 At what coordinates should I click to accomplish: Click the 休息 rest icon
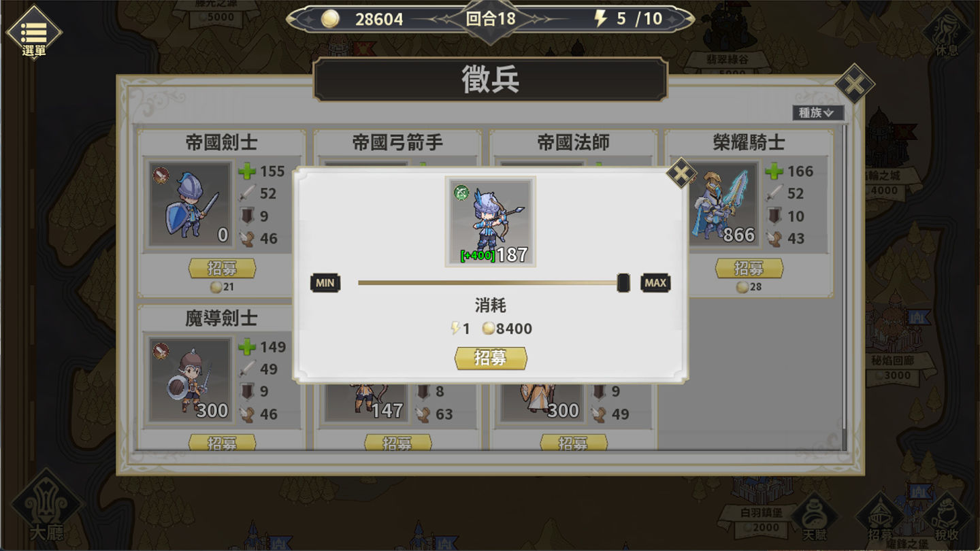click(947, 33)
